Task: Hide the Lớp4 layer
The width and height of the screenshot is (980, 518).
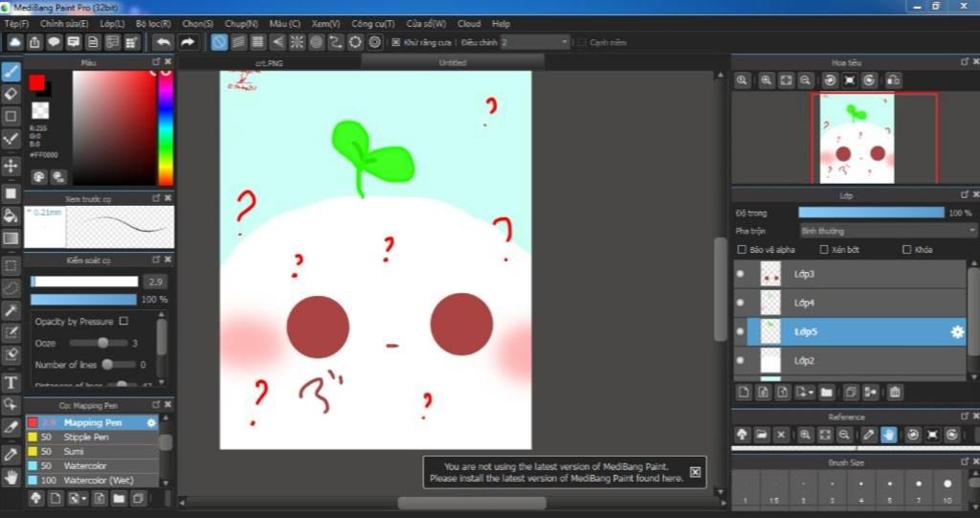Action: tap(741, 303)
